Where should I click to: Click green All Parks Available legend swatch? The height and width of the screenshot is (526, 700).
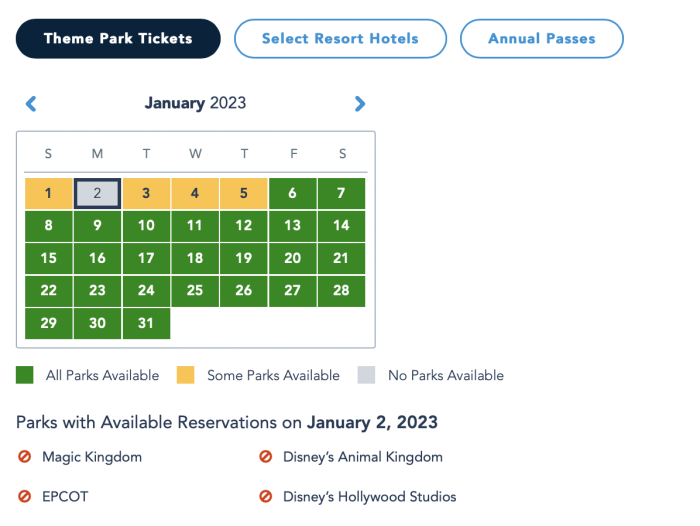click(x=25, y=375)
